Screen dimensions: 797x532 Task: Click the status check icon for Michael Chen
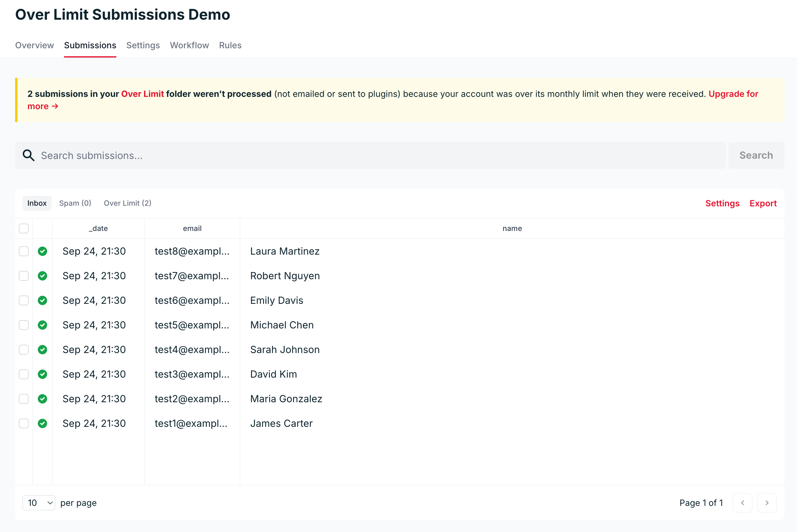[x=42, y=325]
